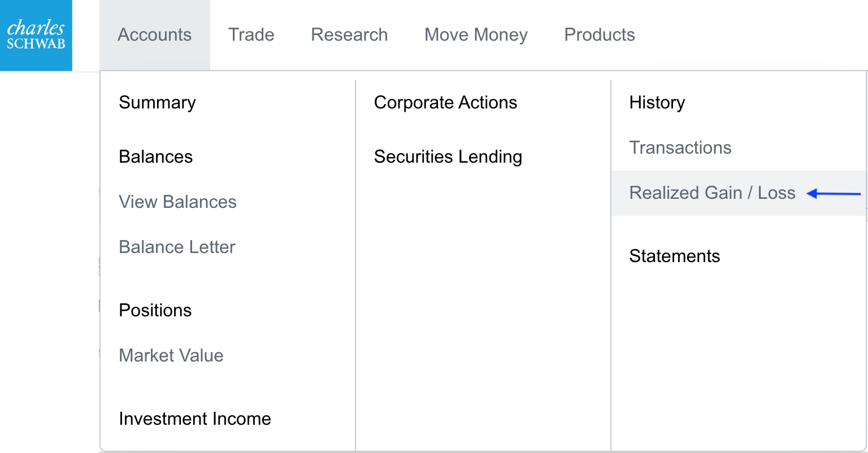Select the History heading
868x453 pixels.
point(657,103)
